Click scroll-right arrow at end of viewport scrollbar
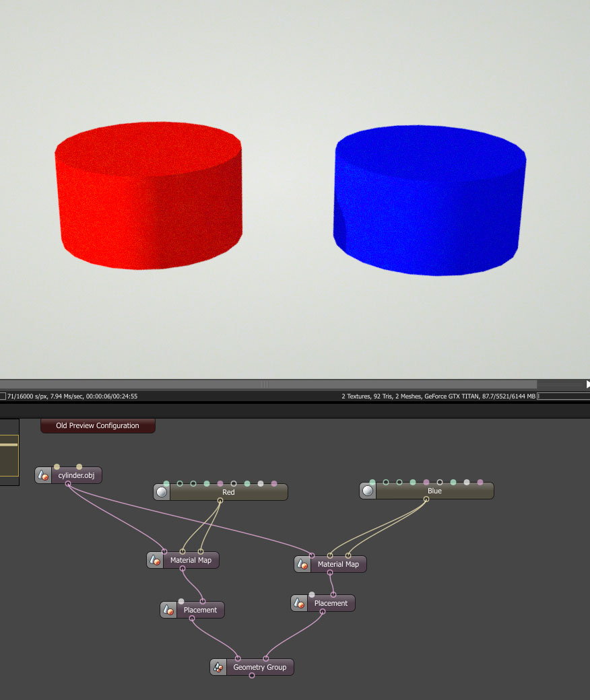 pyautogui.click(x=588, y=384)
